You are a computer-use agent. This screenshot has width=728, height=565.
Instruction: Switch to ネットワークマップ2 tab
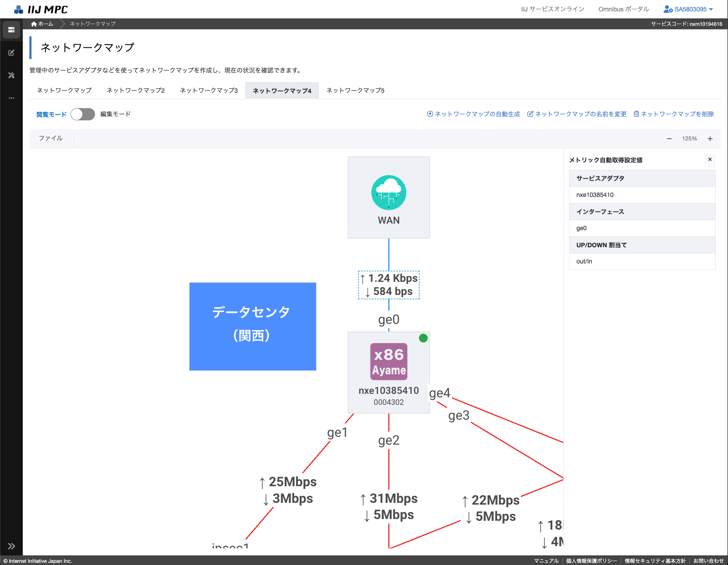135,91
